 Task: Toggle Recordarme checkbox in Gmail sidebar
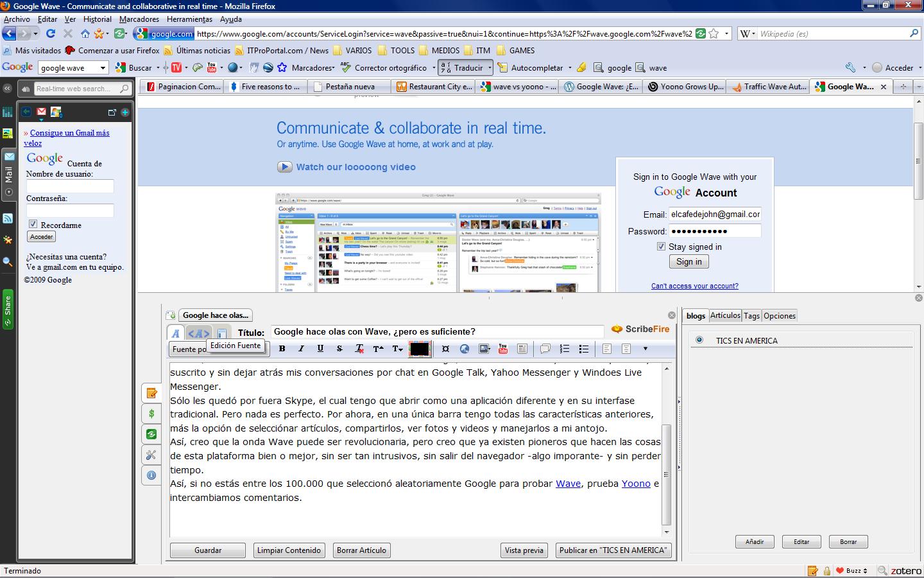click(x=33, y=224)
